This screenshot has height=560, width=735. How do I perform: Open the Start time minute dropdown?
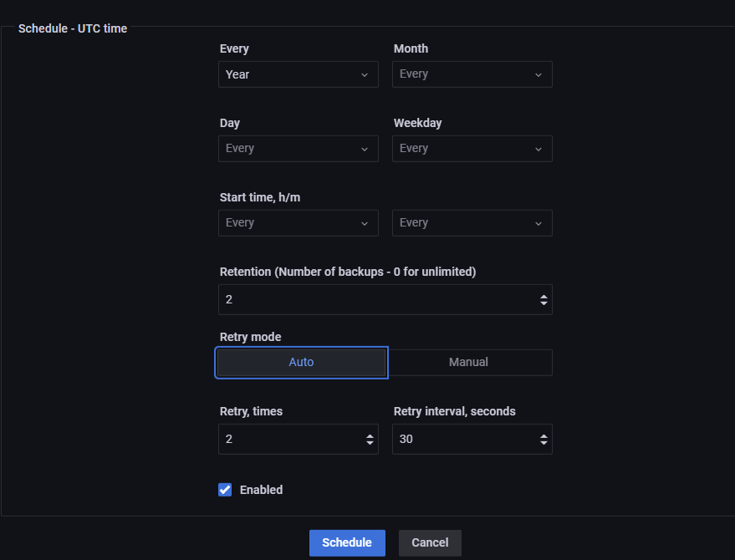472,223
